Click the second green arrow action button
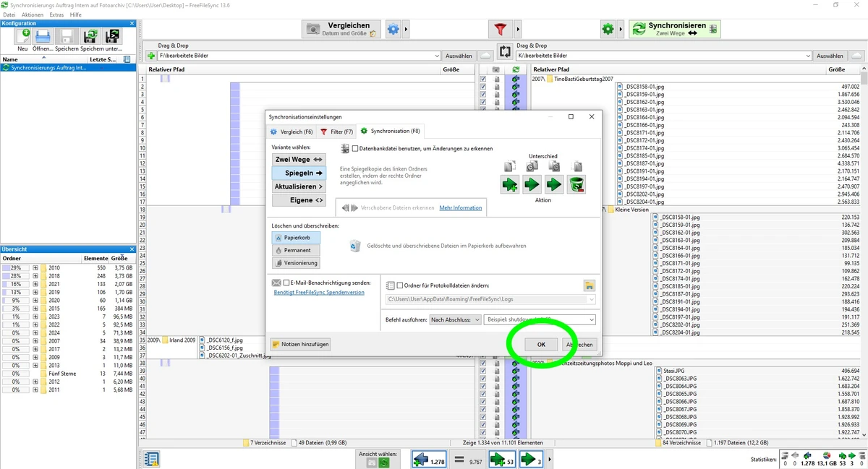The height and width of the screenshot is (469, 868). point(532,184)
